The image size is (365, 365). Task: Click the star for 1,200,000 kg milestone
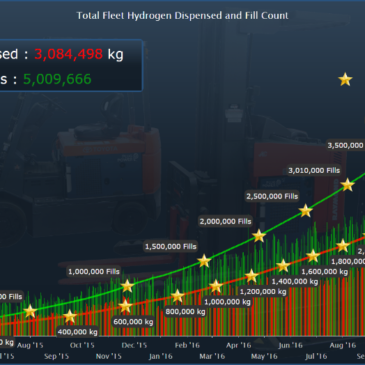click(252, 276)
